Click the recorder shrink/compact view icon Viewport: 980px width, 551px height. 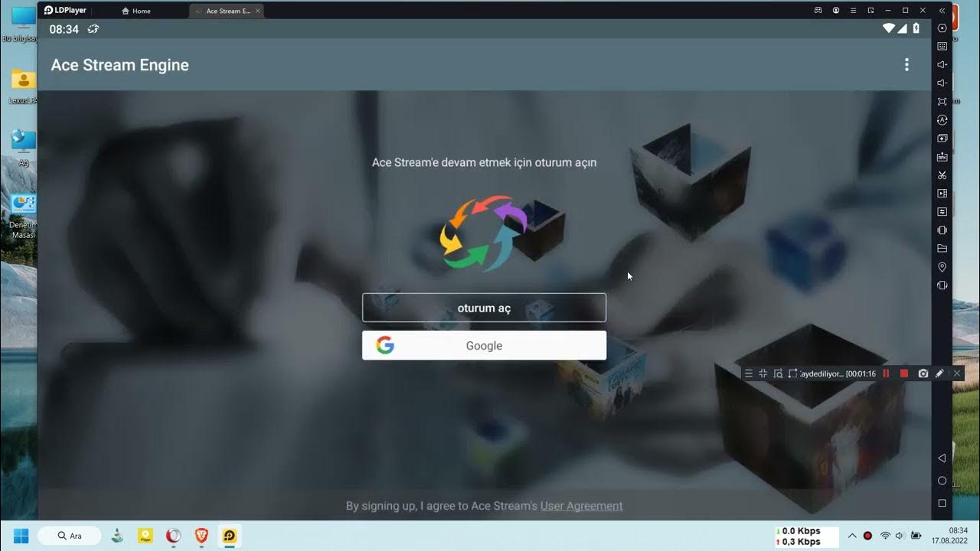click(763, 373)
